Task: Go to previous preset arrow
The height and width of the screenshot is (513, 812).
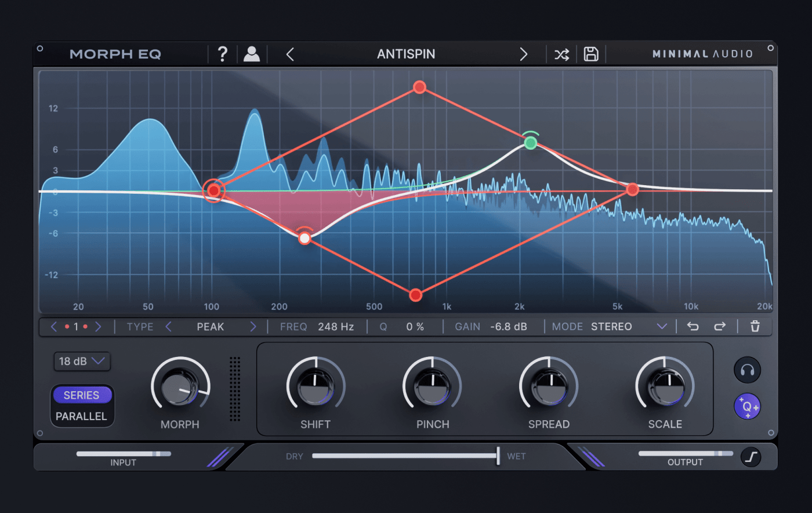Action: coord(290,55)
